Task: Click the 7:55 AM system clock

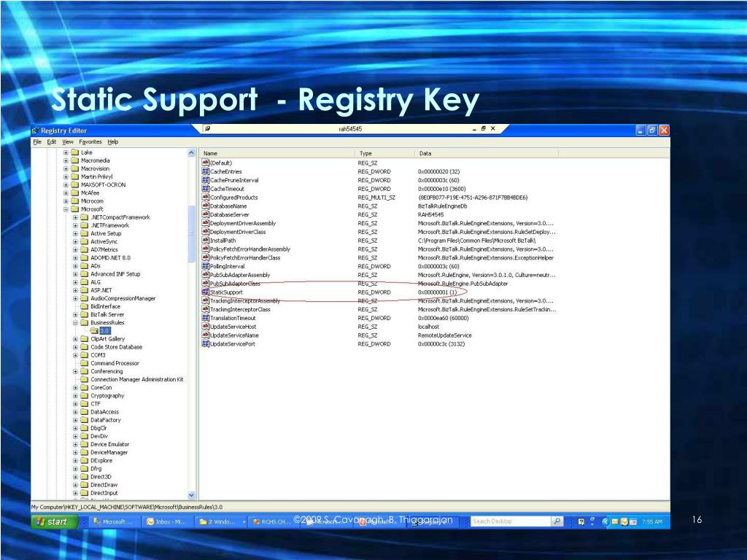Action: pos(651,521)
